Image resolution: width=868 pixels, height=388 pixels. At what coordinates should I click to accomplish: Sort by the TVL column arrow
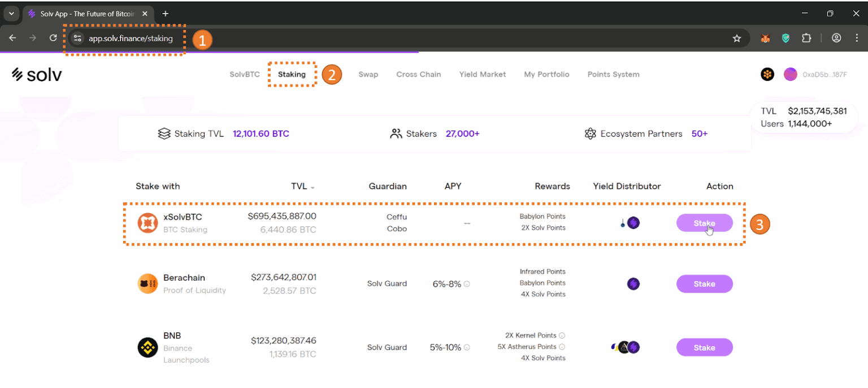coord(313,187)
